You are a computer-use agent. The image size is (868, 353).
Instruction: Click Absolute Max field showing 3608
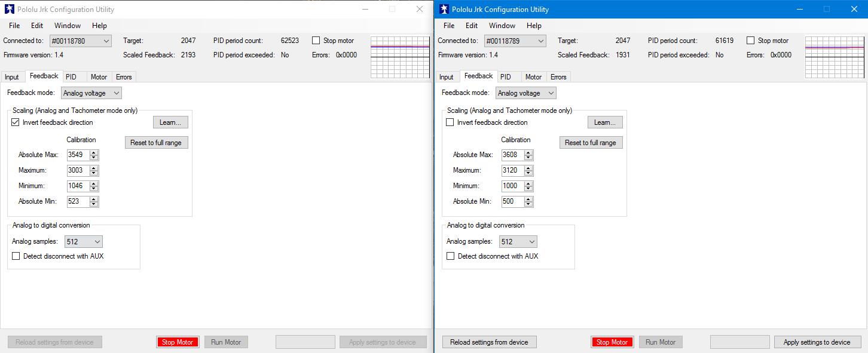click(513, 155)
